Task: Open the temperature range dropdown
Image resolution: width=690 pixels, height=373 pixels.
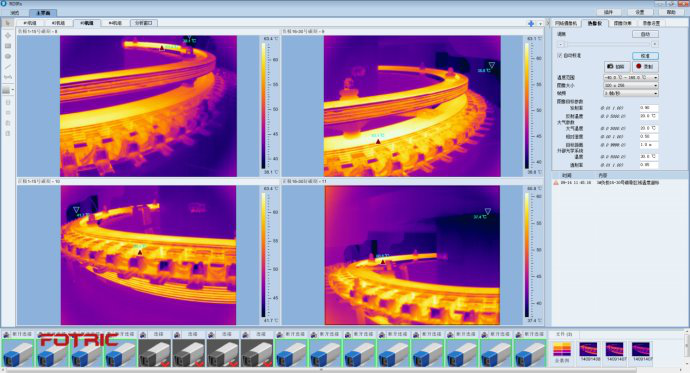Action: pyautogui.click(x=631, y=77)
